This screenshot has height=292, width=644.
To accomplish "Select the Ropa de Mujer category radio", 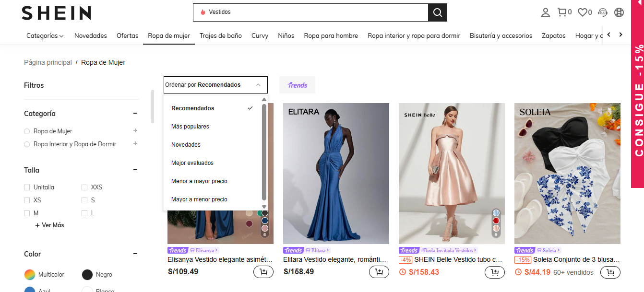I will click(27, 131).
